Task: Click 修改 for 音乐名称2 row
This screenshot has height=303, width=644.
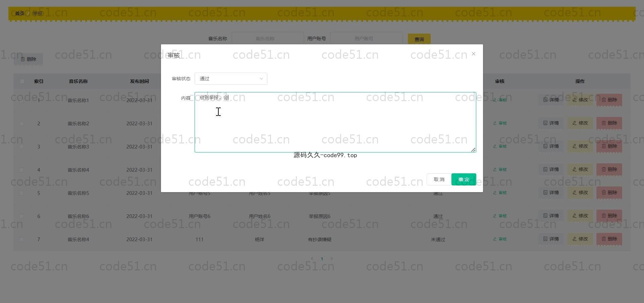Action: point(580,123)
